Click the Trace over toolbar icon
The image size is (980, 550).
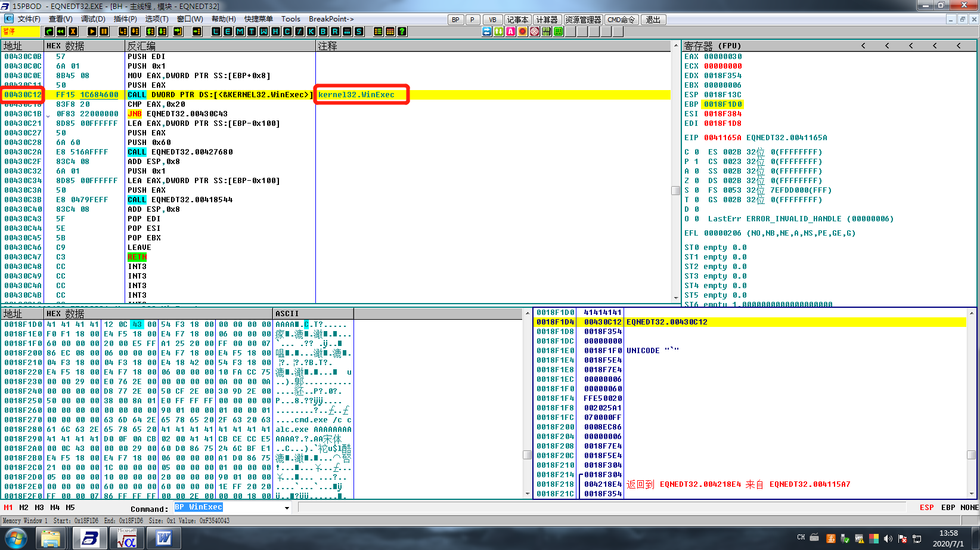[x=163, y=32]
